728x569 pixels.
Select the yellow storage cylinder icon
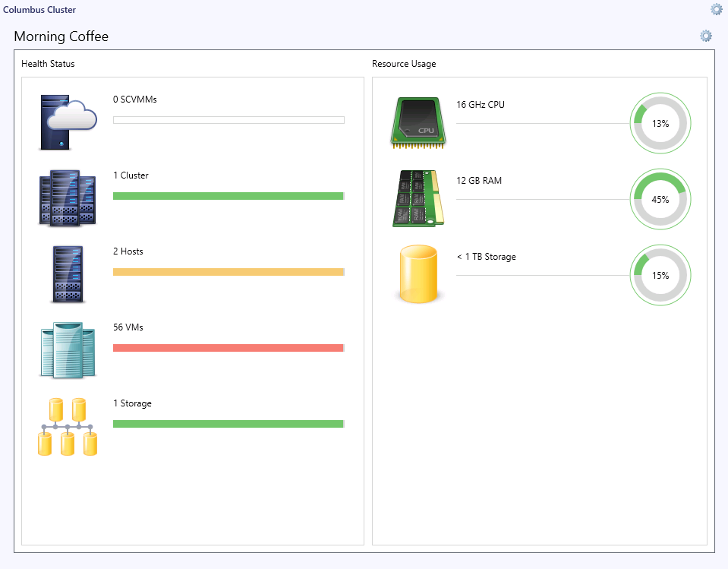418,274
